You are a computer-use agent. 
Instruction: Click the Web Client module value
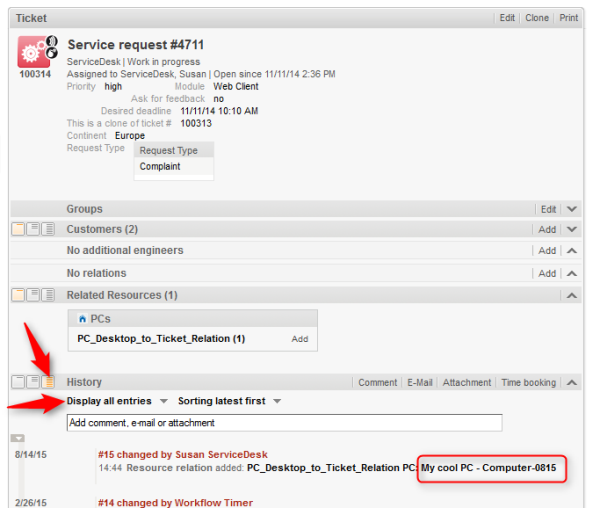point(236,86)
